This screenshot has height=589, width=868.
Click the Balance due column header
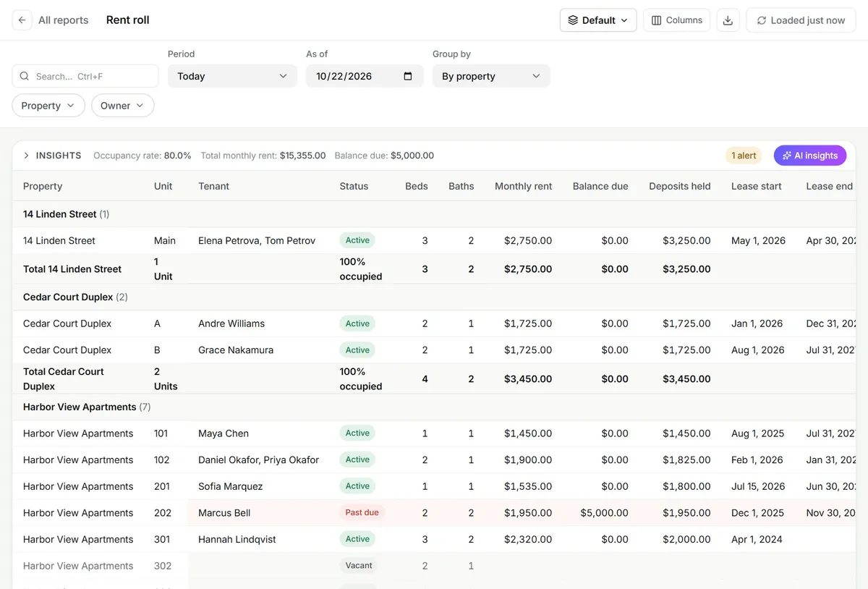click(600, 186)
